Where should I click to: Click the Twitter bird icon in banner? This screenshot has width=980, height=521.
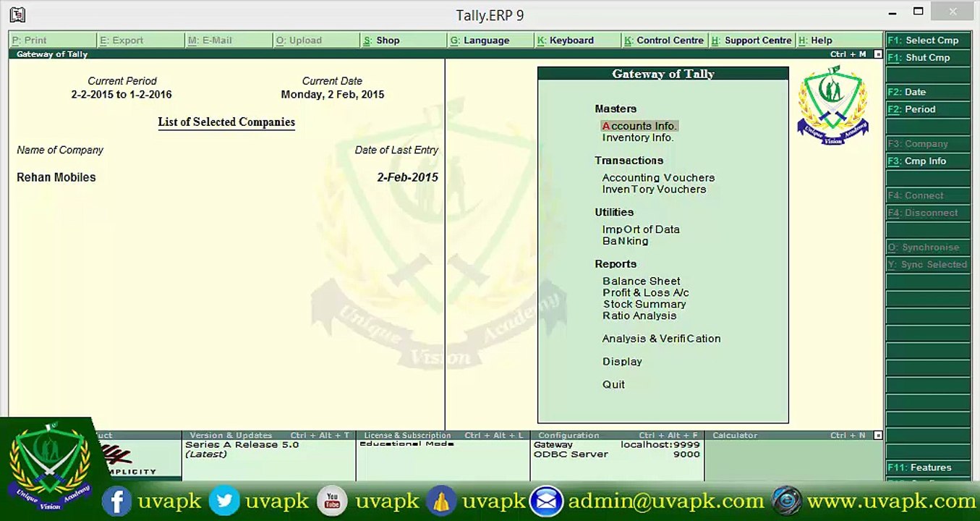224,501
